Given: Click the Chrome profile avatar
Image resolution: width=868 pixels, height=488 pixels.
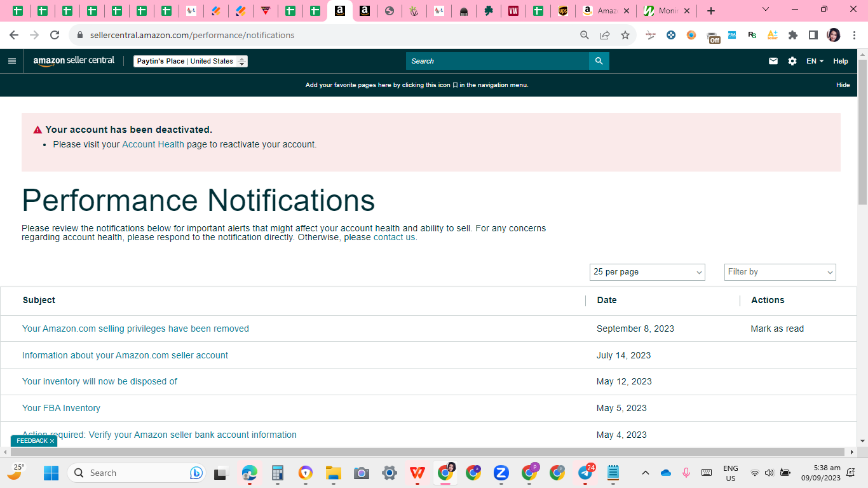Looking at the screenshot, I should coord(834,35).
